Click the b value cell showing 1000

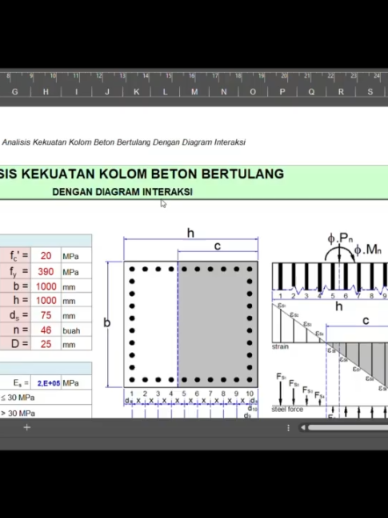(x=46, y=286)
